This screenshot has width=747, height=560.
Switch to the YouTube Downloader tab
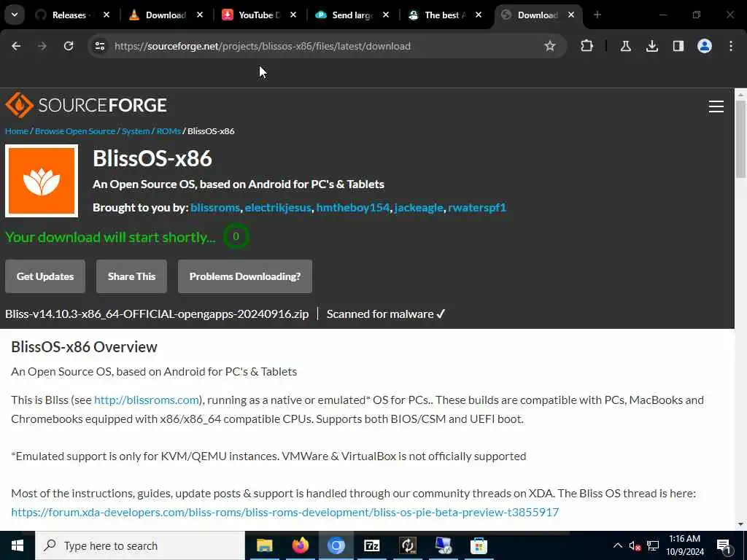click(x=252, y=15)
